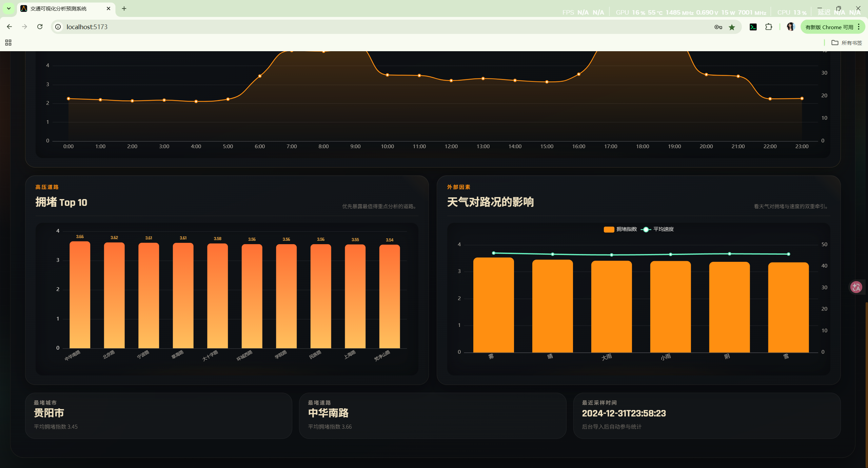This screenshot has height=468, width=868.
Task: Open the extensions puzzle icon
Action: pos(769,27)
